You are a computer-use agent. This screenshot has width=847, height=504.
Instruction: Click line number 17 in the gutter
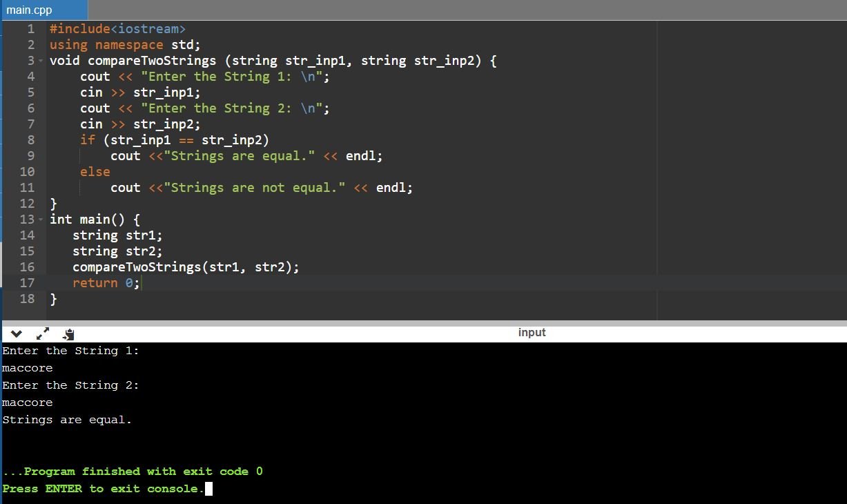pyautogui.click(x=27, y=283)
